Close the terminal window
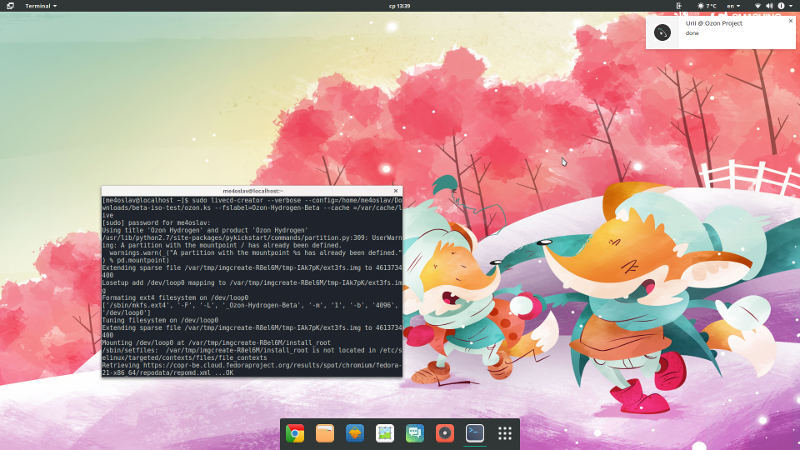 point(395,191)
